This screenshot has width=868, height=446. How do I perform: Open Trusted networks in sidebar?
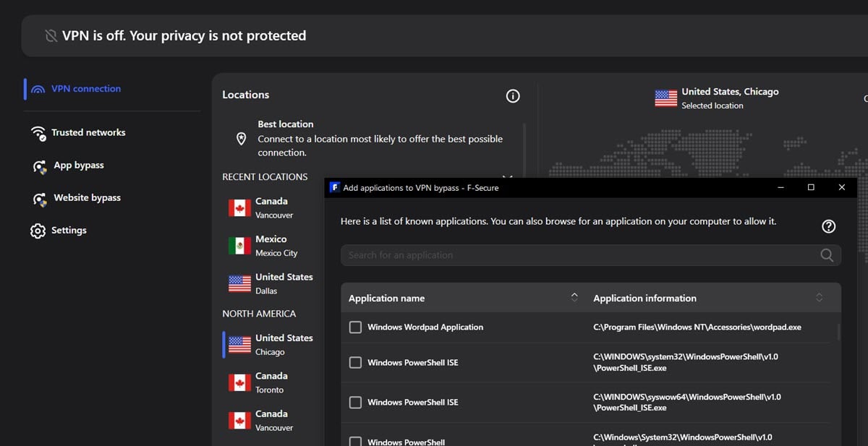pyautogui.click(x=88, y=132)
